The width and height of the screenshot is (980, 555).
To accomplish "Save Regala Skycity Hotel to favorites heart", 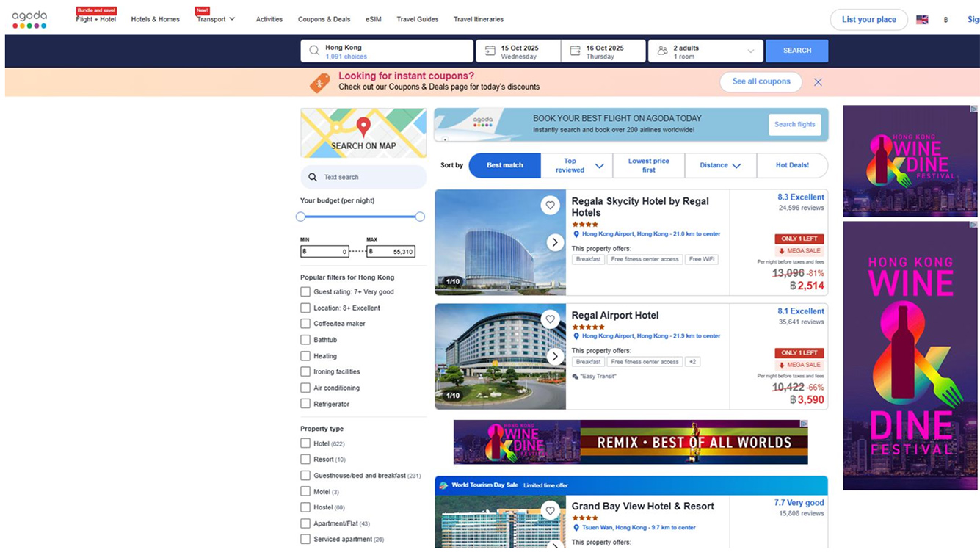I will tap(550, 206).
